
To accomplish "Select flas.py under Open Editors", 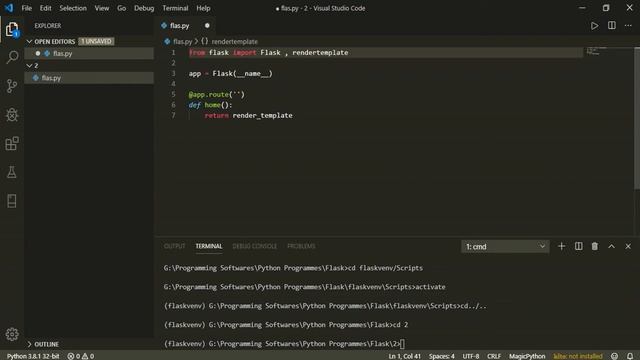I will point(89,53).
